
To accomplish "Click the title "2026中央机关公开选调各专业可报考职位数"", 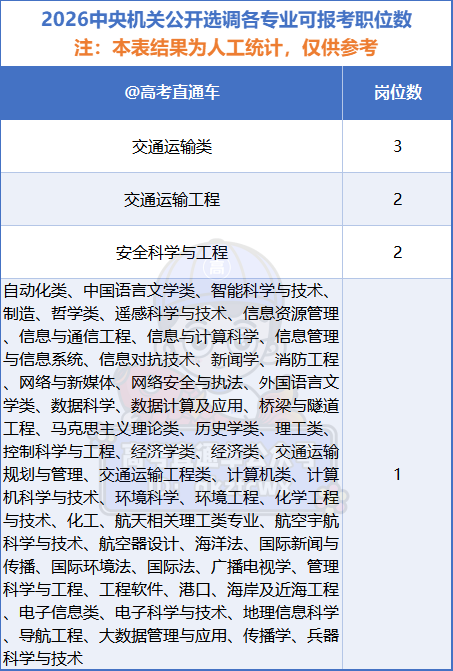I will [226, 20].
